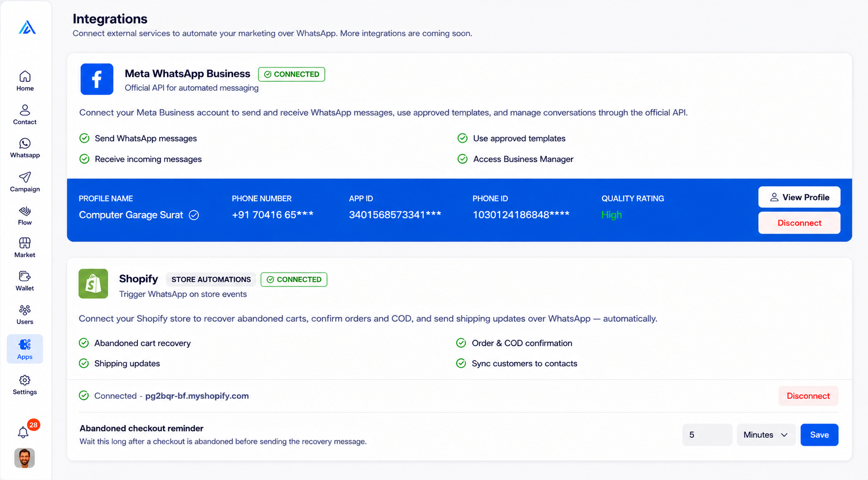Open the Flow sidebar icon
This screenshot has height=480, width=868.
click(x=25, y=211)
